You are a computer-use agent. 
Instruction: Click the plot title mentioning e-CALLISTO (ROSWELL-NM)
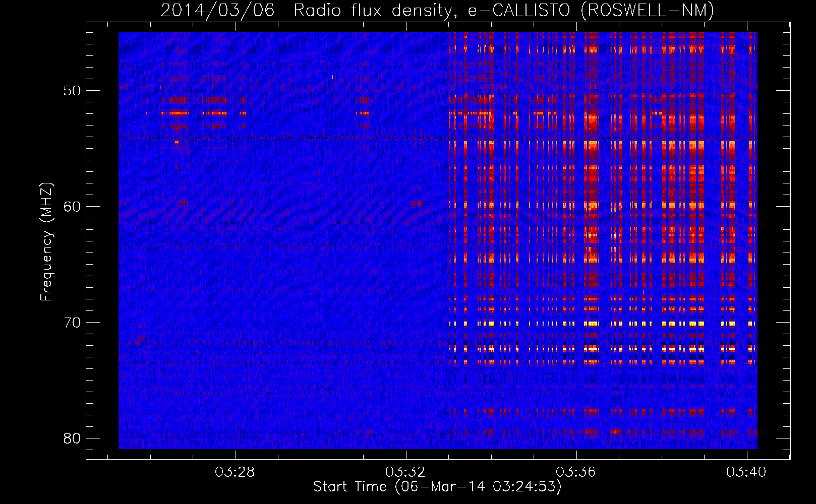point(437,10)
